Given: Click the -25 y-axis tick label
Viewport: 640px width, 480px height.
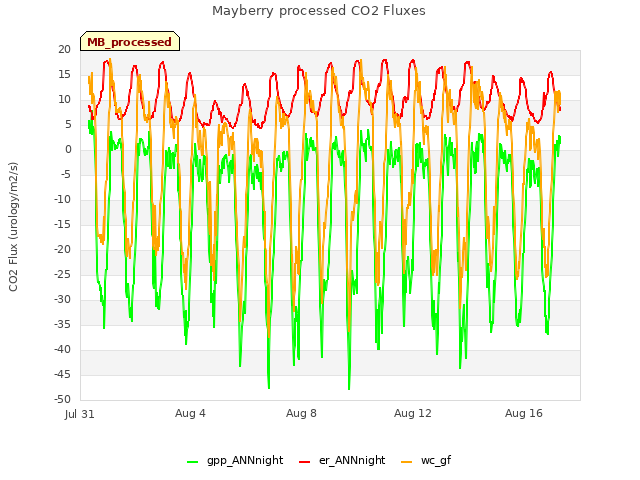Looking at the screenshot, I should pyautogui.click(x=63, y=274).
